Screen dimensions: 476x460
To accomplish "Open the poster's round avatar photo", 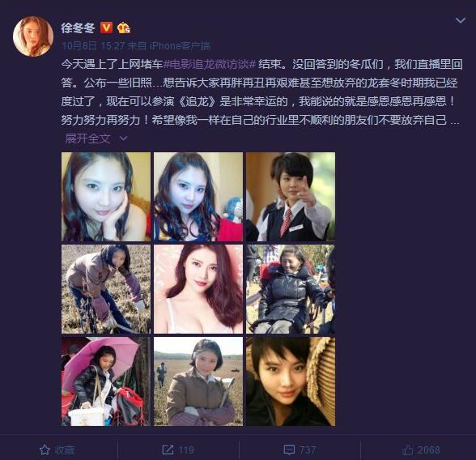I will tap(33, 36).
